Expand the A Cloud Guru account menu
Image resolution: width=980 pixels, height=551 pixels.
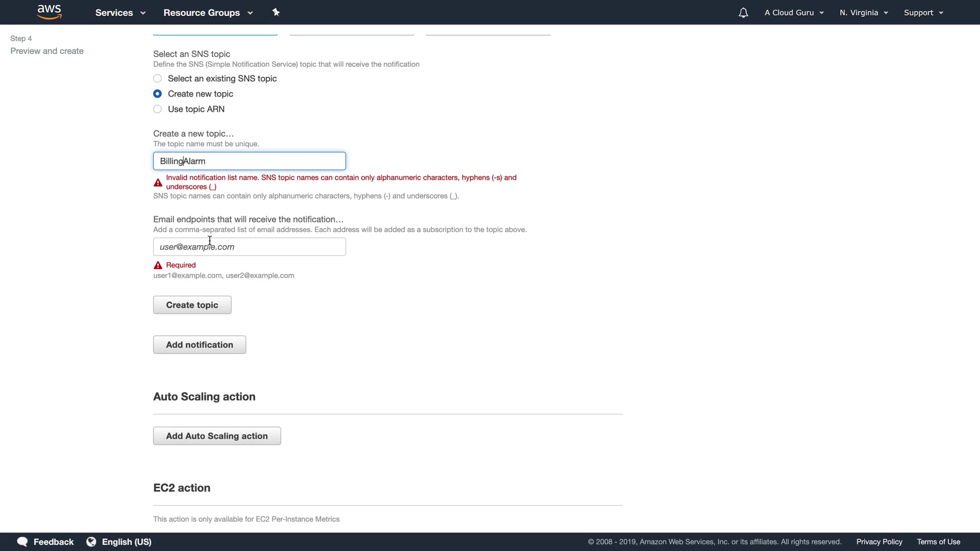(794, 13)
